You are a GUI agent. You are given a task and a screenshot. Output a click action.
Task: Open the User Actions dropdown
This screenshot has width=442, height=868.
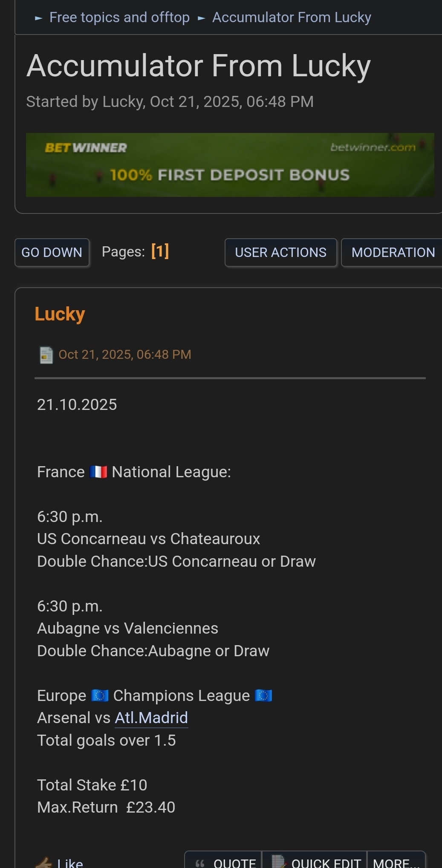pyautogui.click(x=280, y=253)
